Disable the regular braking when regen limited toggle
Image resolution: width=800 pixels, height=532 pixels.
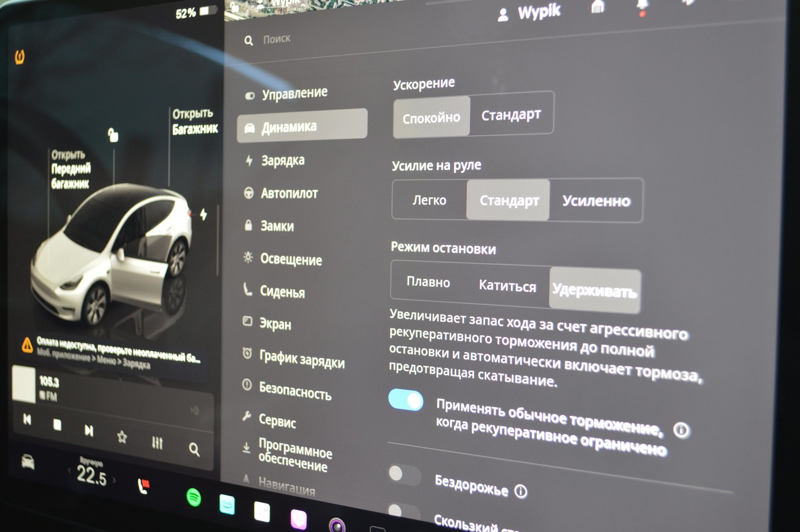click(x=405, y=400)
